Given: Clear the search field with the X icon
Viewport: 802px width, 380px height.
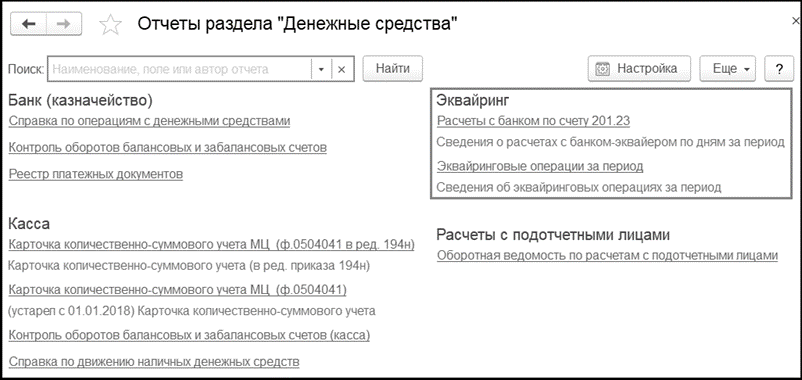Looking at the screenshot, I should point(342,69).
